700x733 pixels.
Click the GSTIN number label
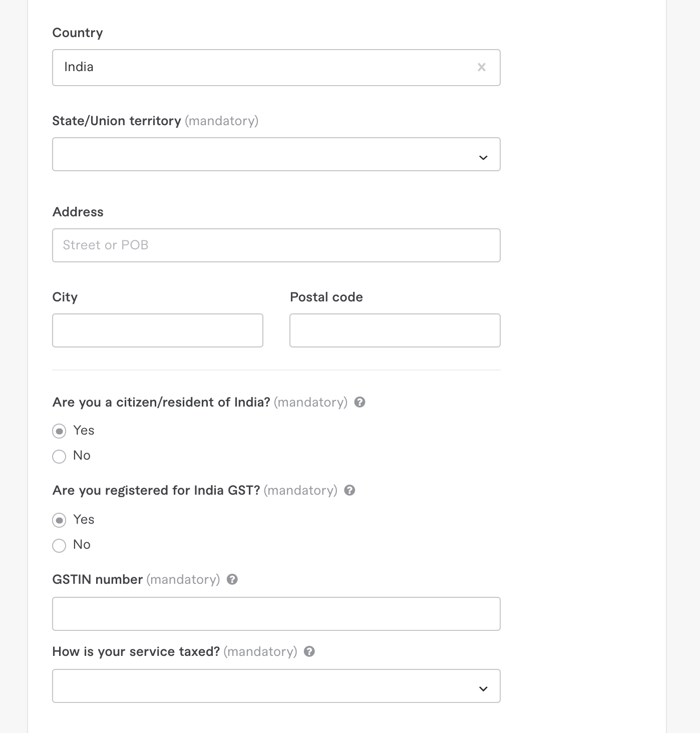(x=98, y=579)
